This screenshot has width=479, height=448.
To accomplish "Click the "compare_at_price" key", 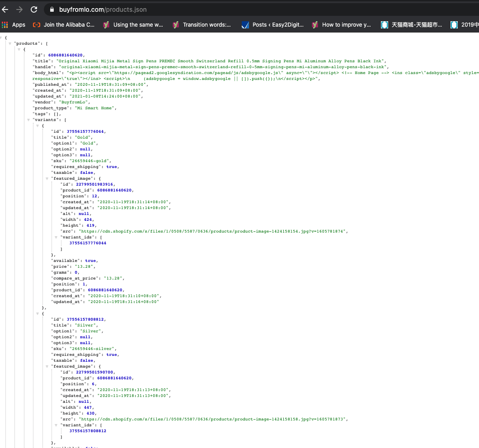I will [x=75, y=278].
